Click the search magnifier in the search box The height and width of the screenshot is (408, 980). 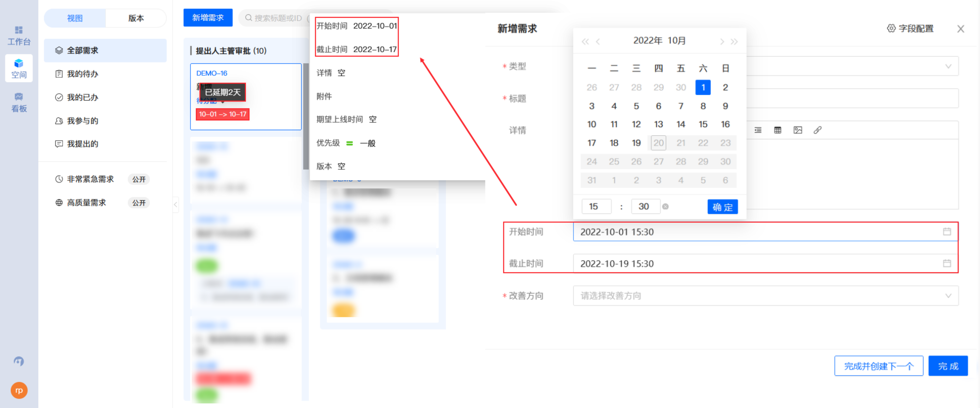pyautogui.click(x=248, y=17)
